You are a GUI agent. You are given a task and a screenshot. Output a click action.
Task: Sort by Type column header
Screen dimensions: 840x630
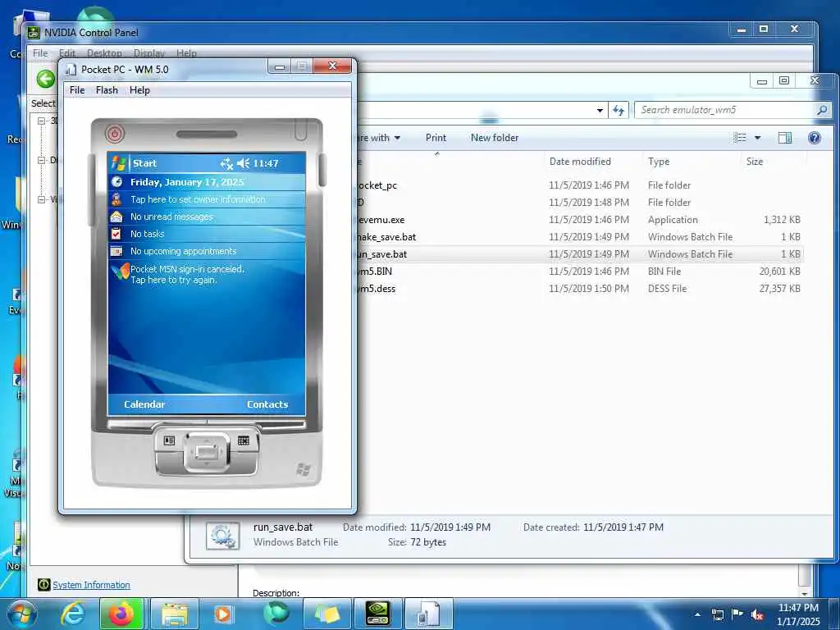[659, 162]
